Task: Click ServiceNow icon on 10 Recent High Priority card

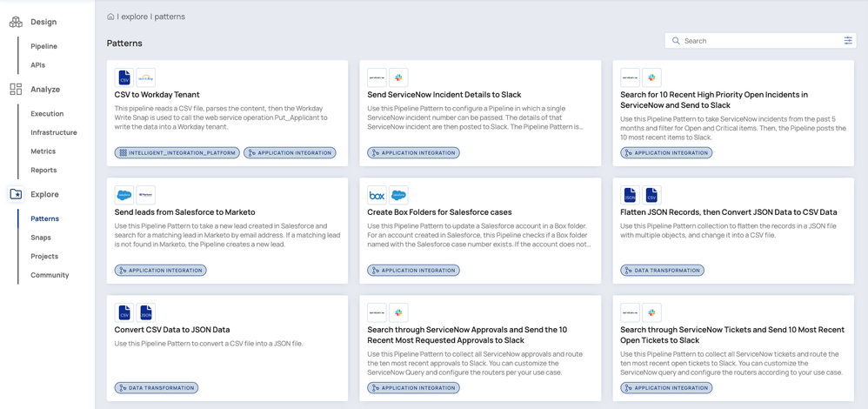Action: coord(630,78)
